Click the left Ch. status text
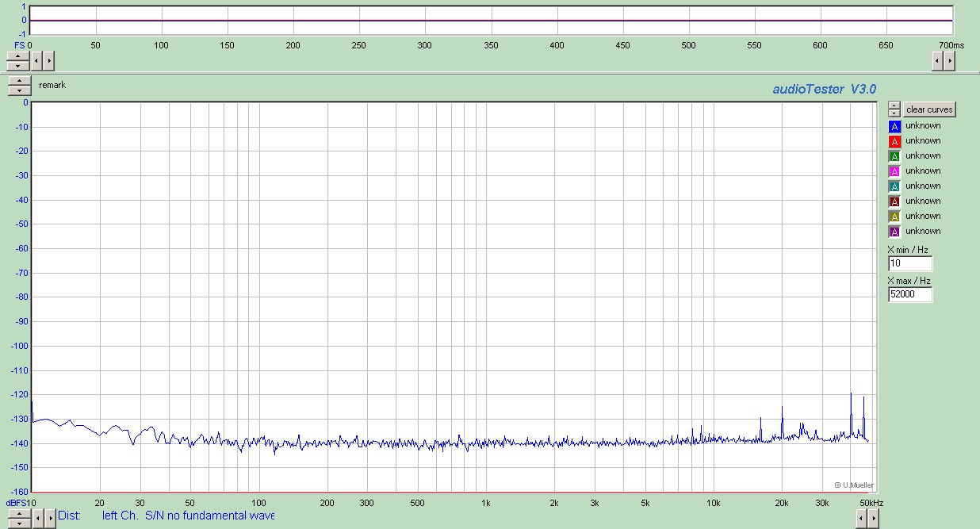Image resolution: width=980 pixels, height=529 pixels. click(121, 516)
